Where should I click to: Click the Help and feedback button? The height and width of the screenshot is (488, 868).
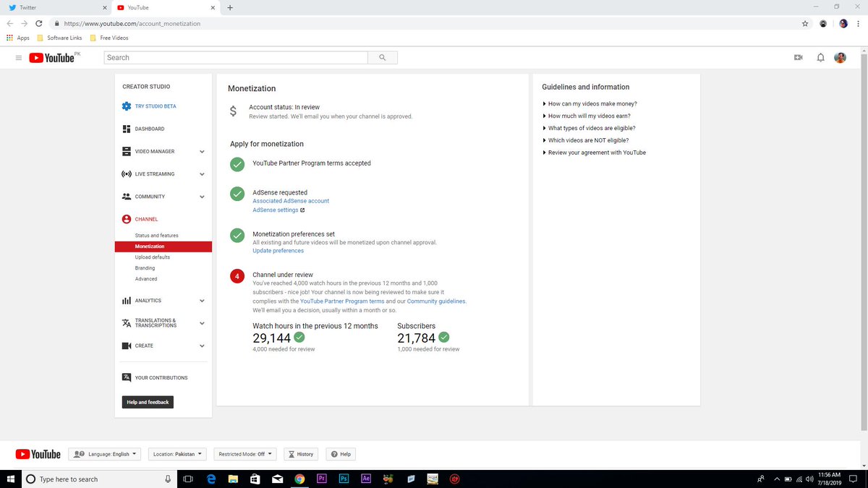pyautogui.click(x=148, y=402)
